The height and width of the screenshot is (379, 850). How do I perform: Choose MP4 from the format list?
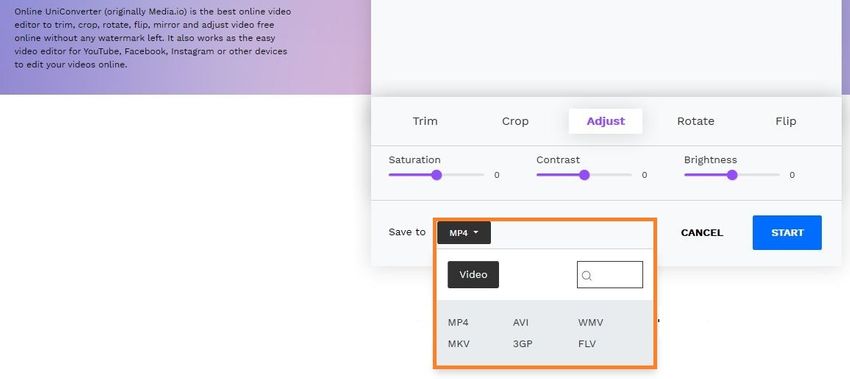pos(458,323)
